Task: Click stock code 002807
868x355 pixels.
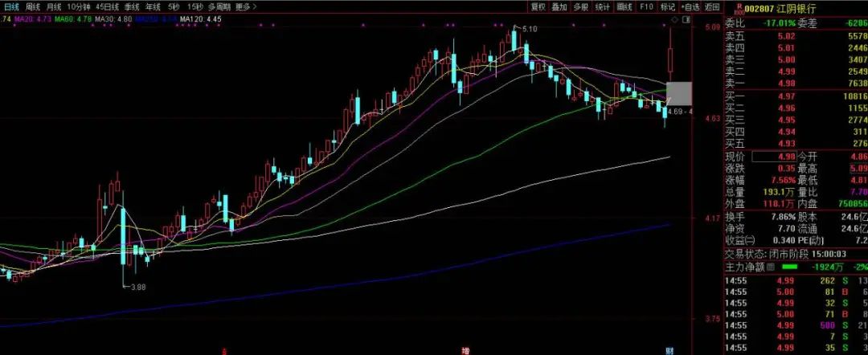Action: click(x=760, y=8)
